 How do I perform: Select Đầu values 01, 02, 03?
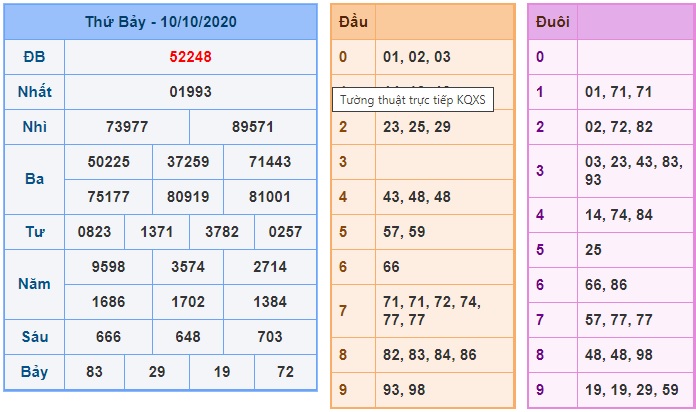tap(417, 57)
